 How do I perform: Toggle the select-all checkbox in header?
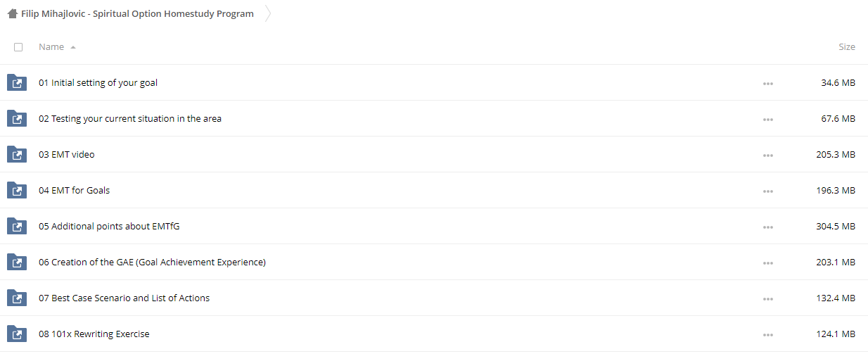click(x=18, y=47)
